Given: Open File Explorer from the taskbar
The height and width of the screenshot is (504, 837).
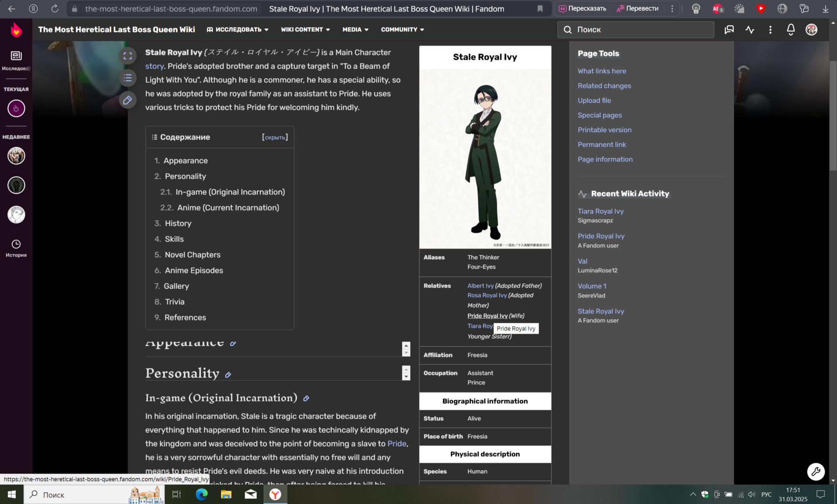Looking at the screenshot, I should 226,494.
